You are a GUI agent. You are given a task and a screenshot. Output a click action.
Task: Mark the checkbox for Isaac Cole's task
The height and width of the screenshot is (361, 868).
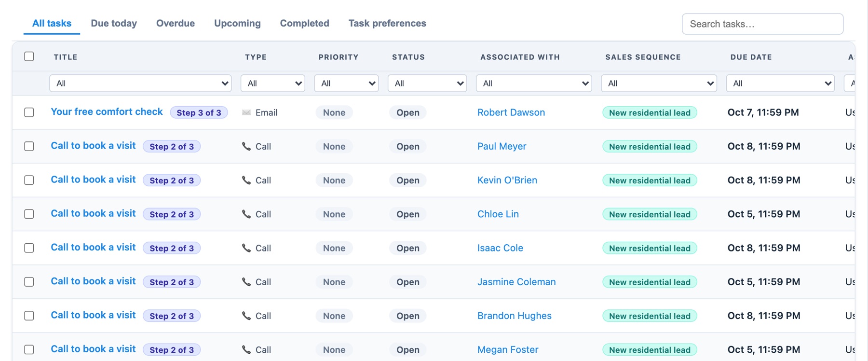[29, 248]
